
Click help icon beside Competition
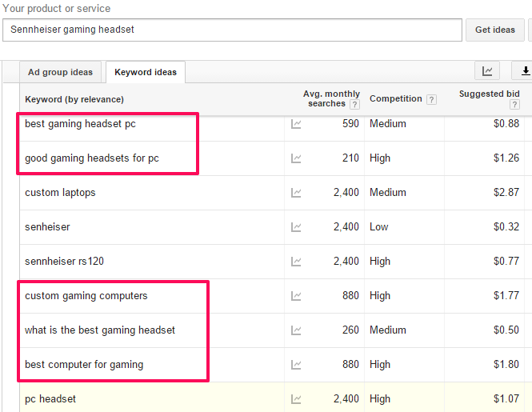pyautogui.click(x=431, y=99)
